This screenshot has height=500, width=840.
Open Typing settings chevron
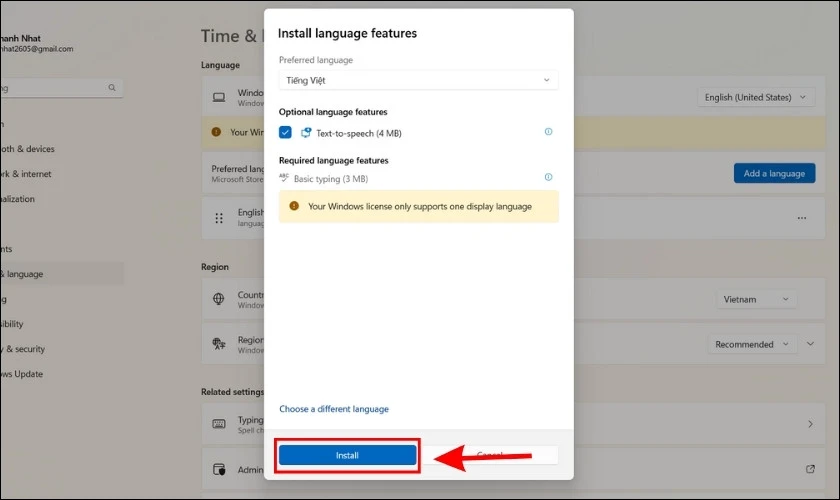[x=810, y=424]
